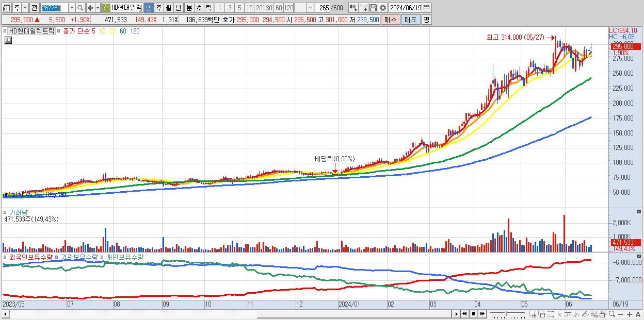Screen dimensions: 644x320
Task: Select the 30 interval button
Action: coord(269,8)
